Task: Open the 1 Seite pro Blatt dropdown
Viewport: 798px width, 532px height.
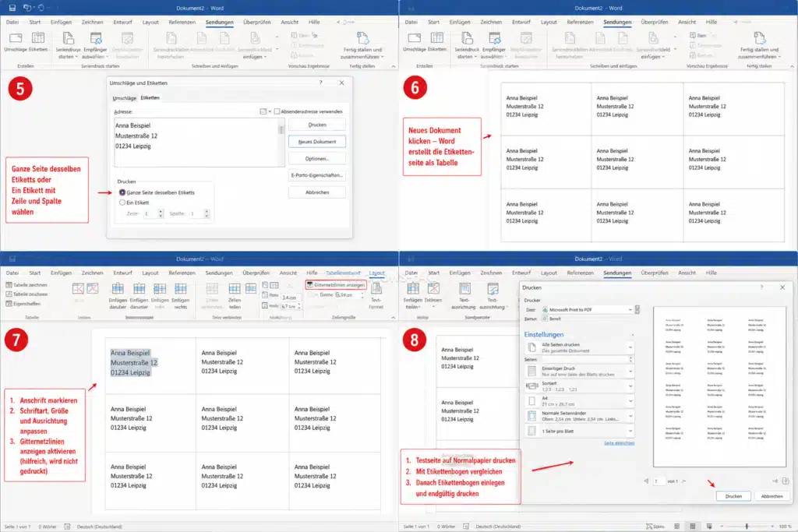Action: coord(580,432)
